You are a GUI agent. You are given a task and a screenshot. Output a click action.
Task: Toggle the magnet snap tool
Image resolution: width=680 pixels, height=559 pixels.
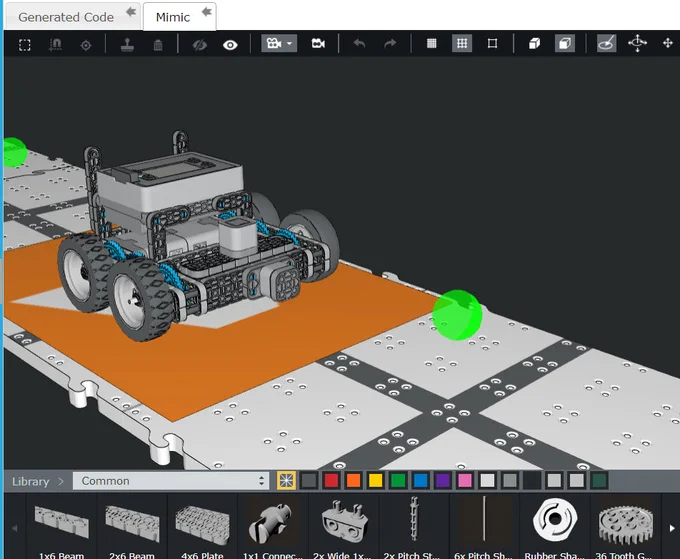[55, 44]
